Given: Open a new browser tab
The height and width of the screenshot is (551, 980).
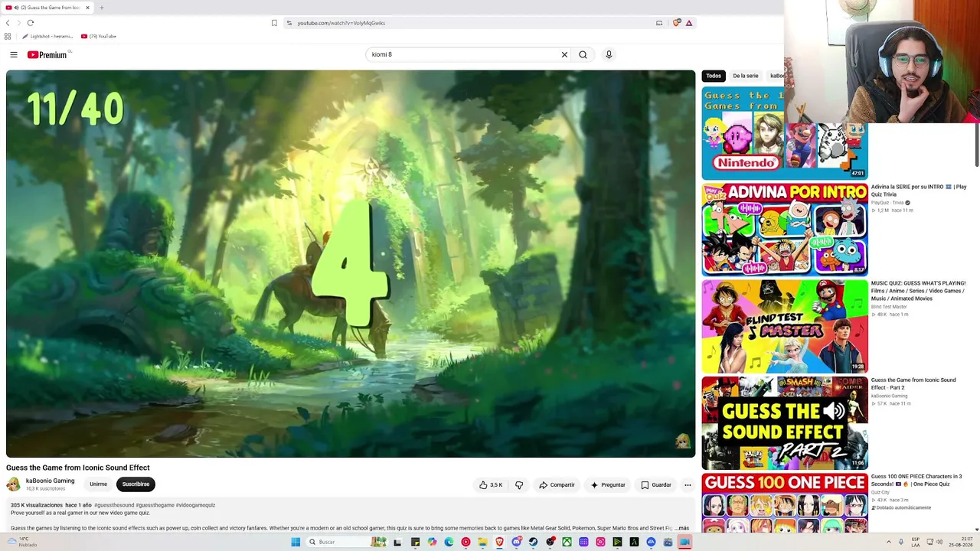Looking at the screenshot, I should coord(101,8).
